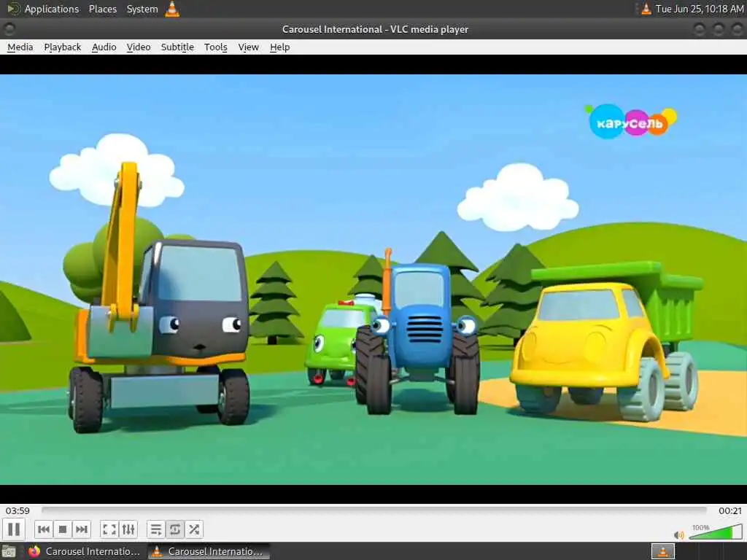Click the video display area

click(x=373, y=279)
